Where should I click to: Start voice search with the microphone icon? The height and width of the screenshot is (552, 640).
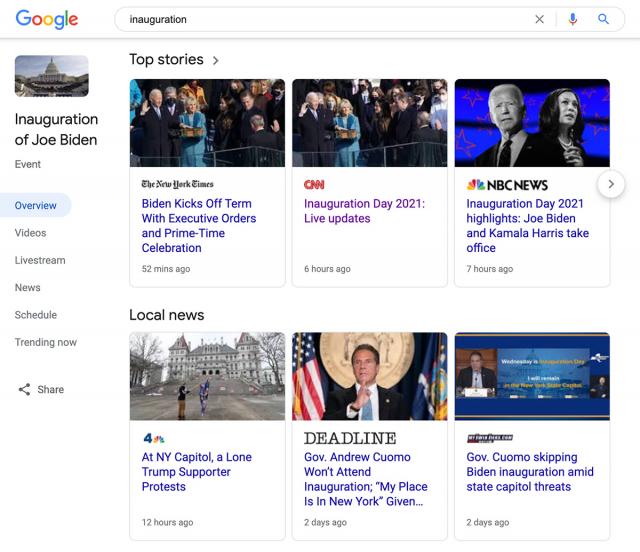[573, 19]
